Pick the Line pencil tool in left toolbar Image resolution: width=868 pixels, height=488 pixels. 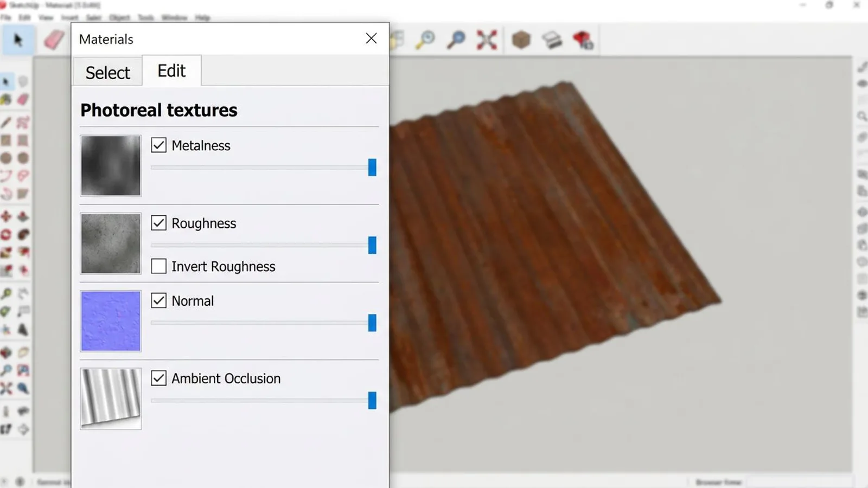click(6, 123)
